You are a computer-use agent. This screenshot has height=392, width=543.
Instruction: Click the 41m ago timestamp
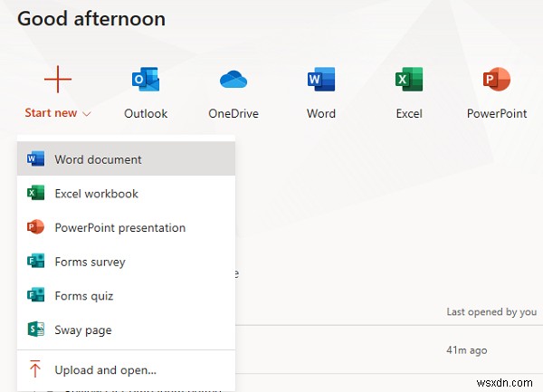click(x=466, y=350)
